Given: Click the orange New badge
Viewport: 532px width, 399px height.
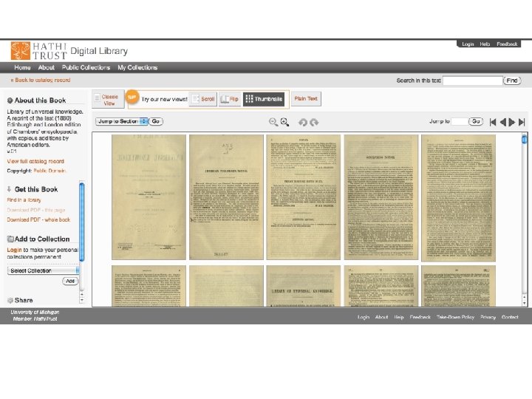Looking at the screenshot, I should coord(132,98).
